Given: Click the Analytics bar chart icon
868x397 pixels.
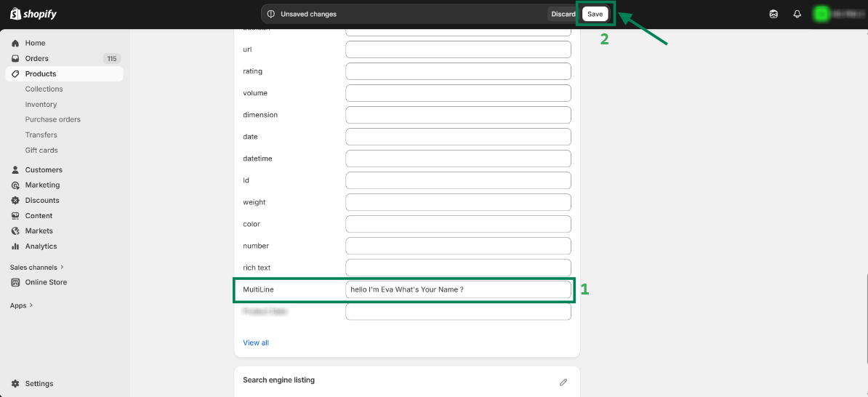Looking at the screenshot, I should point(15,246).
